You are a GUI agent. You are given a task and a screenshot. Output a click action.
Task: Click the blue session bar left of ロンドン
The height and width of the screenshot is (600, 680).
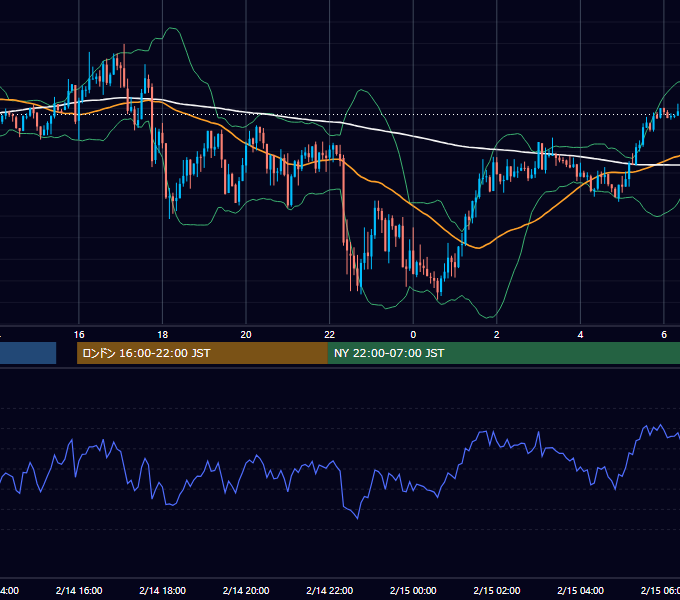pyautogui.click(x=28, y=353)
